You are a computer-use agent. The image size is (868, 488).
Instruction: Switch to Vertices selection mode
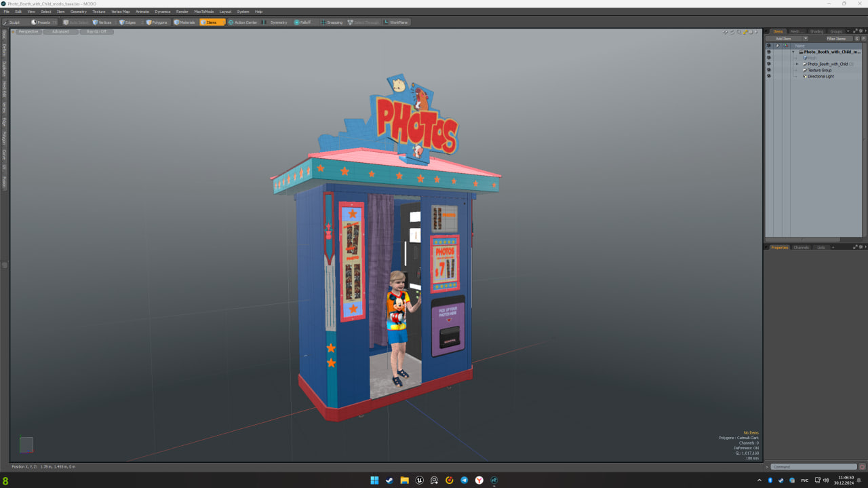point(102,22)
